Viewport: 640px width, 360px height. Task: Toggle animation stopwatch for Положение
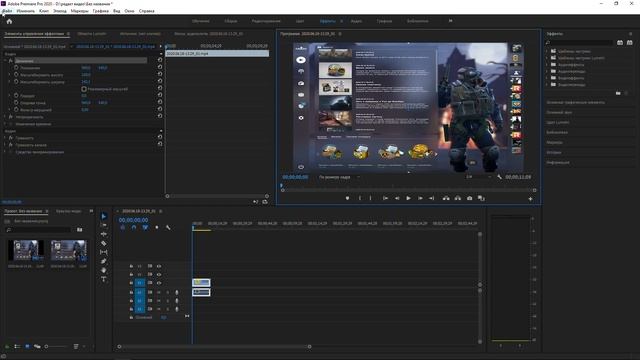click(16, 68)
